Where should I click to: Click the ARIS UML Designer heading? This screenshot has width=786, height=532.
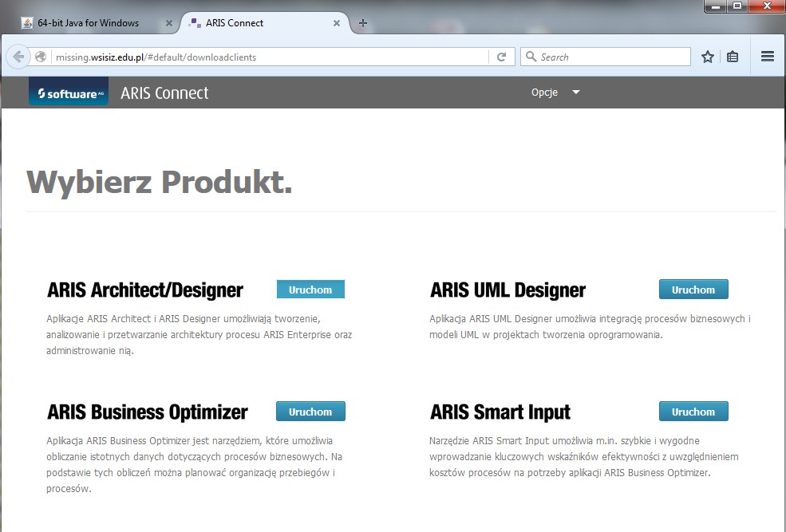tap(508, 290)
